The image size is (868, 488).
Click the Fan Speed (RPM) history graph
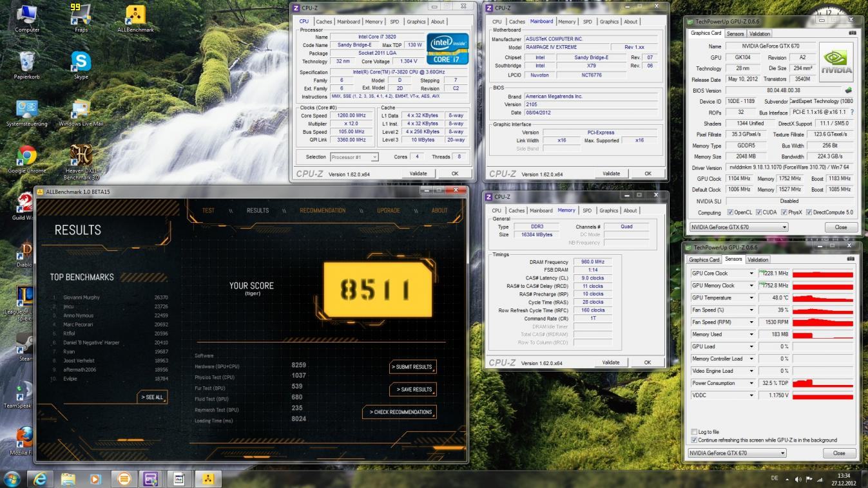(x=823, y=322)
